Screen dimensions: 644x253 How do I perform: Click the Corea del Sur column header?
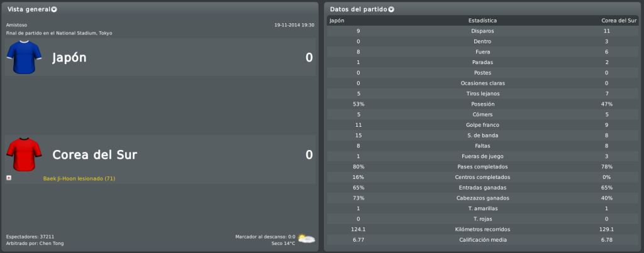tap(619, 21)
